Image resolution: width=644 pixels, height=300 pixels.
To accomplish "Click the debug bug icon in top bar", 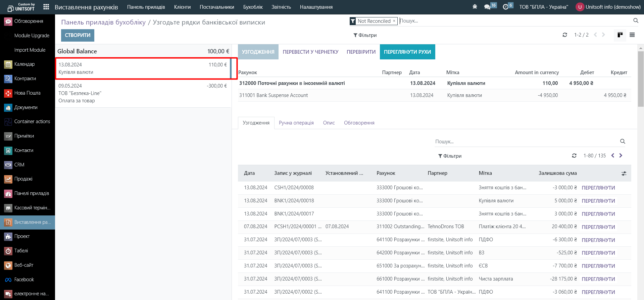I will 475,7.
